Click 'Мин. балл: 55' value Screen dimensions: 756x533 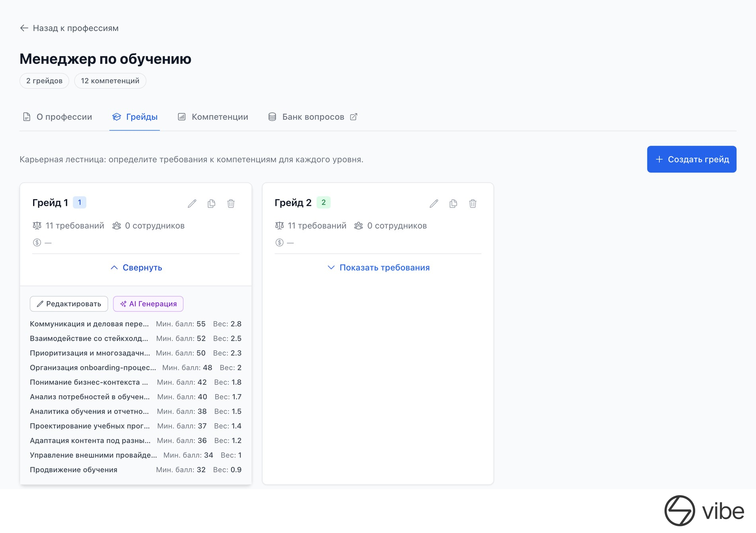click(x=181, y=324)
